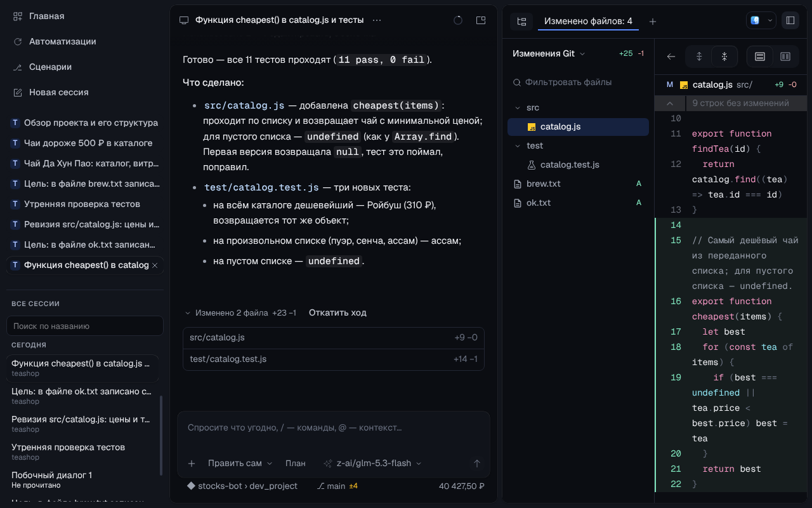Toggle the panel layout icon in chat header
812x508 pixels.
(481, 20)
